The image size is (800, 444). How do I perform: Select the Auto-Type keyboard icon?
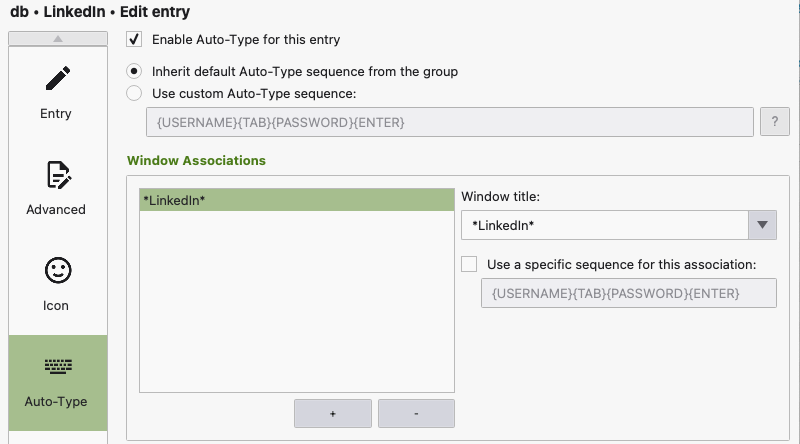[58, 366]
